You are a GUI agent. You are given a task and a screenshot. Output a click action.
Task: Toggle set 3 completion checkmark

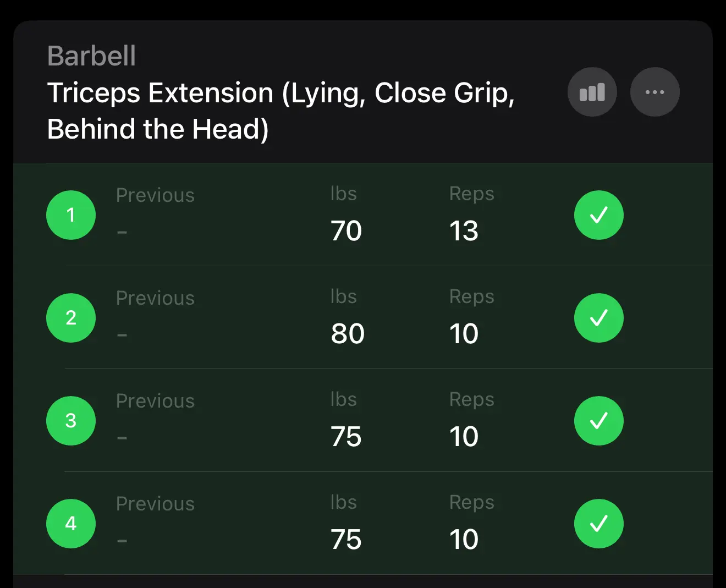tap(598, 421)
